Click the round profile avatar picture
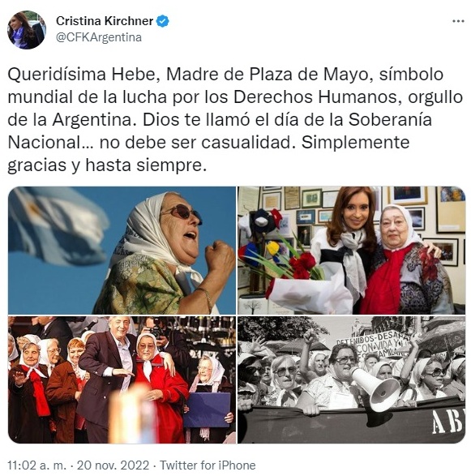This screenshot has height=476, width=471. [27, 29]
